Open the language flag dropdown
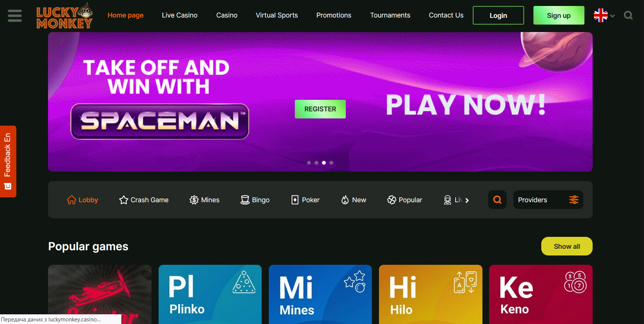This screenshot has height=324, width=644. [604, 16]
